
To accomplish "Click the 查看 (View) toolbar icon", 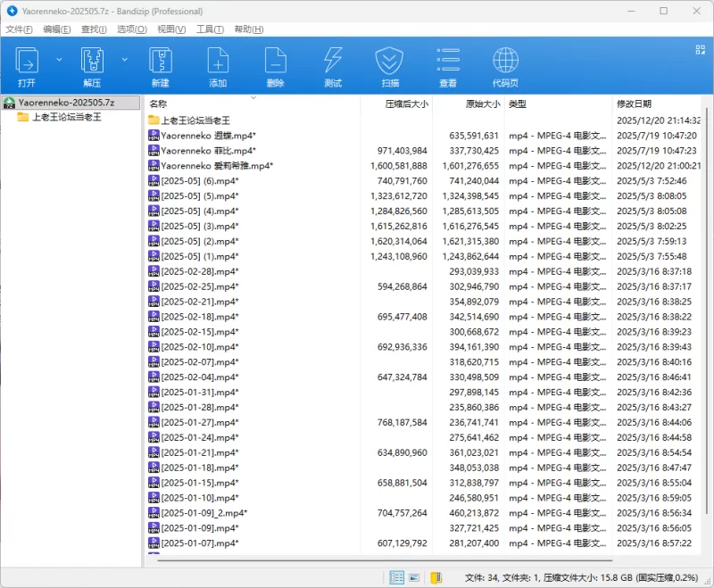I will (x=448, y=62).
